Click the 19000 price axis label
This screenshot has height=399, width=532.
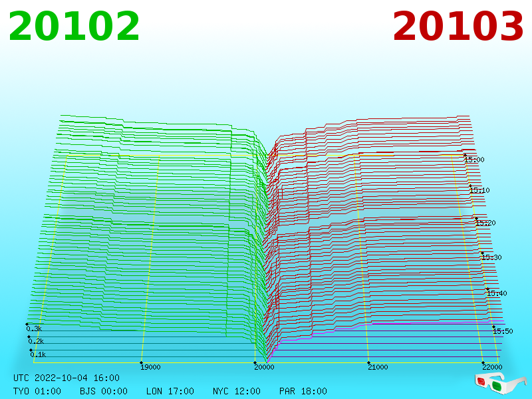point(150,367)
